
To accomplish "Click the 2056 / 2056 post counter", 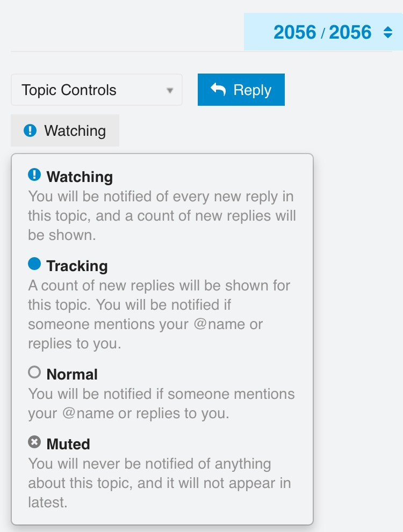I will tap(322, 33).
